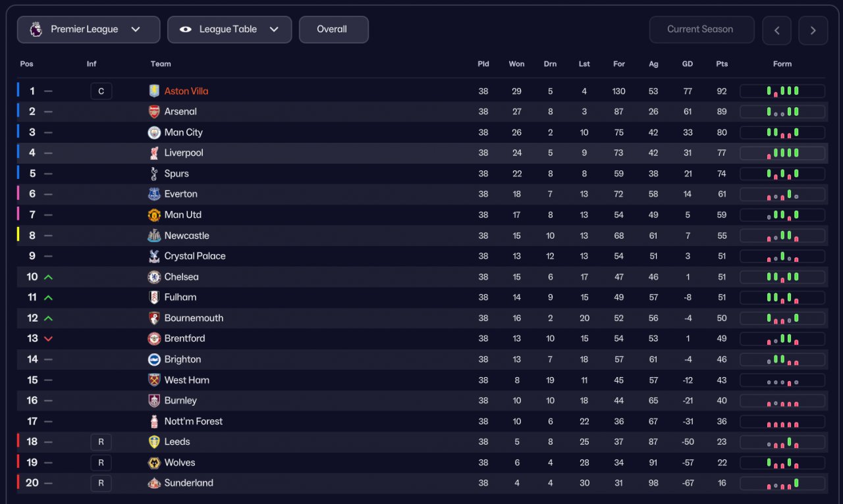The image size is (843, 504).
Task: Click the Overall filter button
Action: point(333,30)
